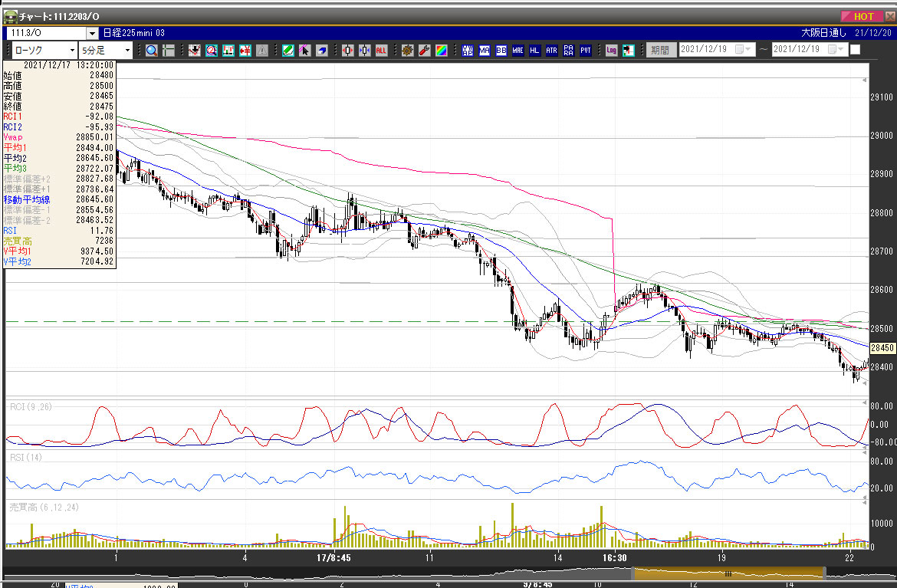Click the candle with red arrows icon
Screen dimensions: 897x588
[348, 51]
